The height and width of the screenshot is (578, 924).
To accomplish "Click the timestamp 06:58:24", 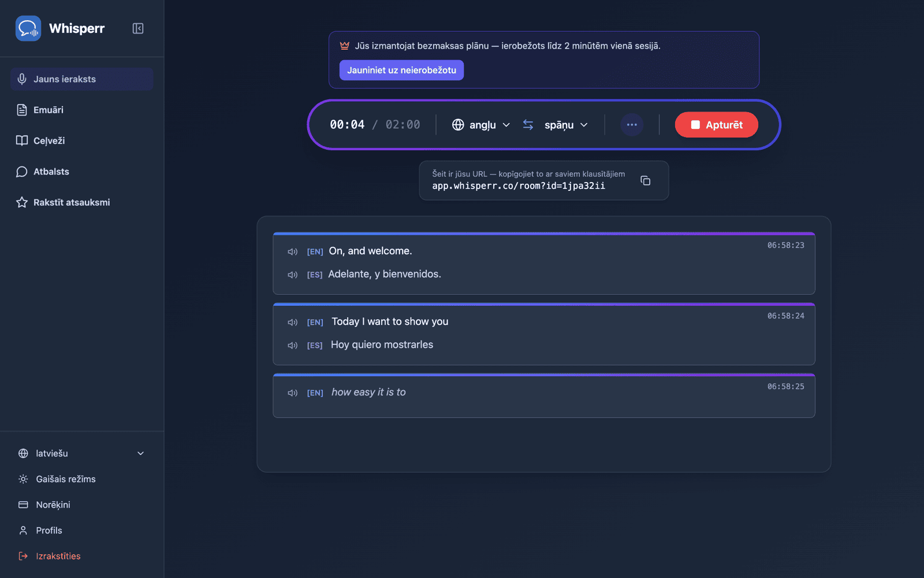I will click(x=785, y=316).
